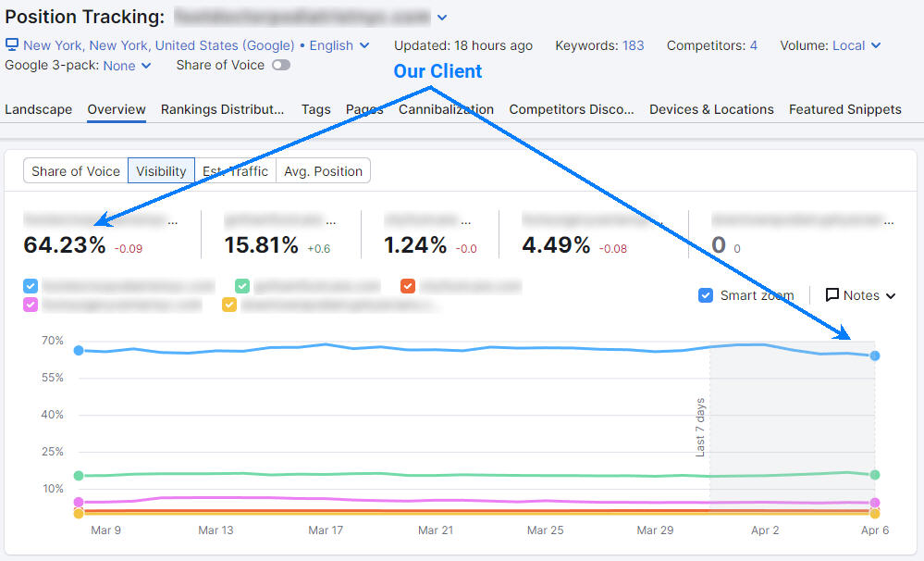Image resolution: width=924 pixels, height=561 pixels.
Task: Switch to the Cannibalization tab
Action: (446, 109)
